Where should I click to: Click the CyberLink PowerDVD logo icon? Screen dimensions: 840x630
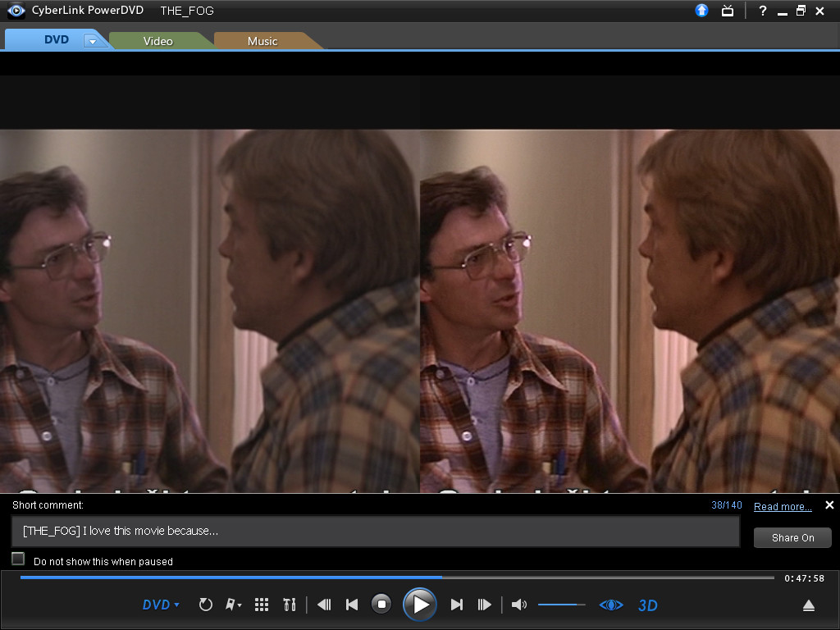[x=16, y=10]
